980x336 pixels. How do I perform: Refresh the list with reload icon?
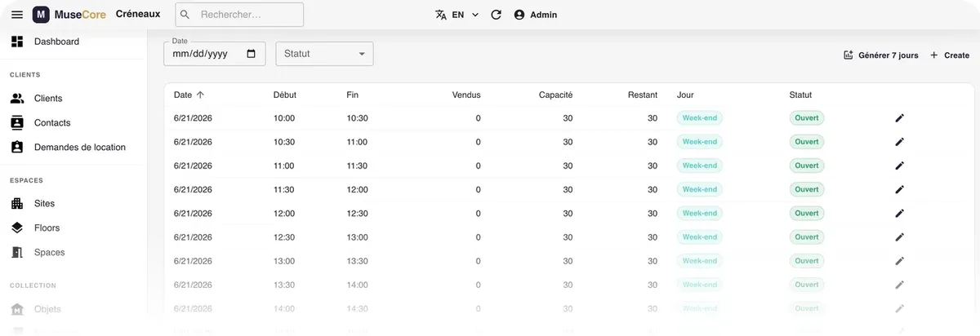click(496, 15)
